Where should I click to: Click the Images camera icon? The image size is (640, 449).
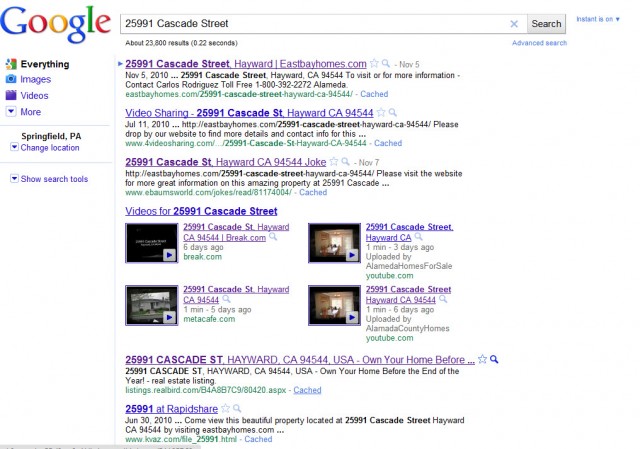tap(11, 79)
